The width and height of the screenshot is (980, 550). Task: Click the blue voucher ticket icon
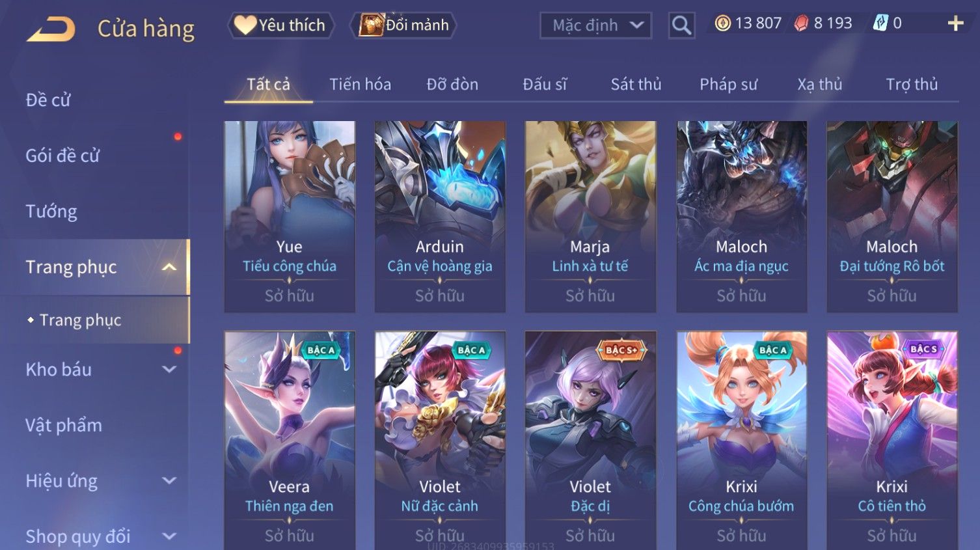tap(880, 23)
